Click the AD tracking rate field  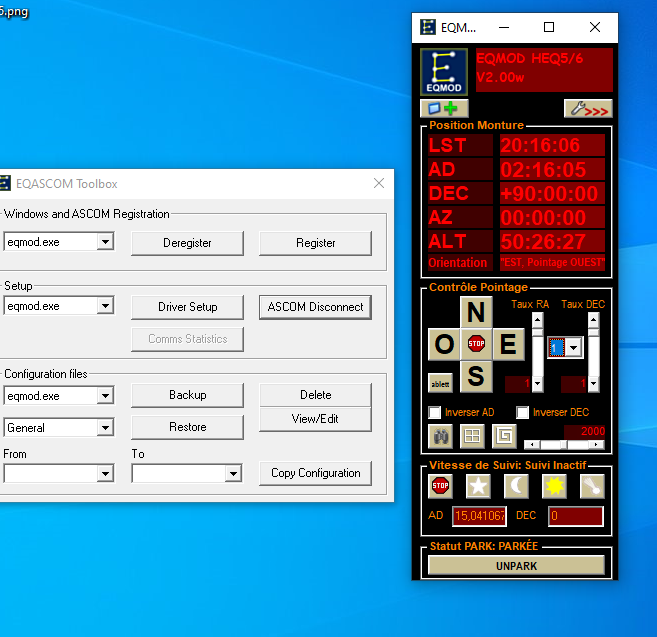click(x=479, y=516)
